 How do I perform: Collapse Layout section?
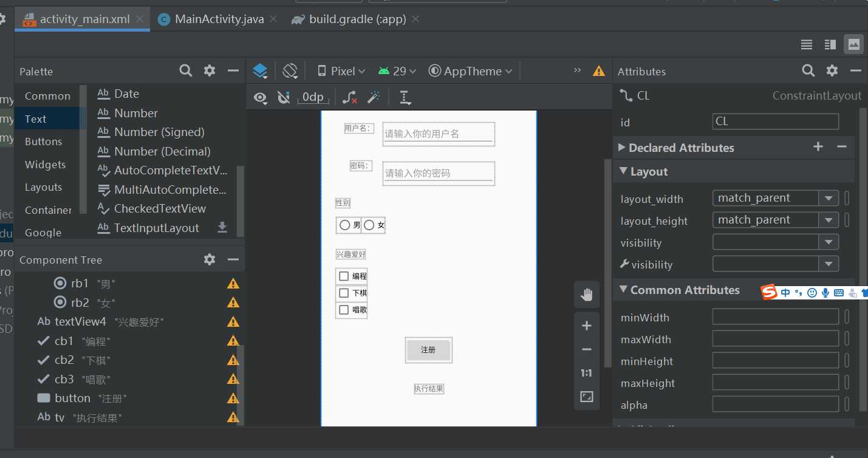[623, 171]
